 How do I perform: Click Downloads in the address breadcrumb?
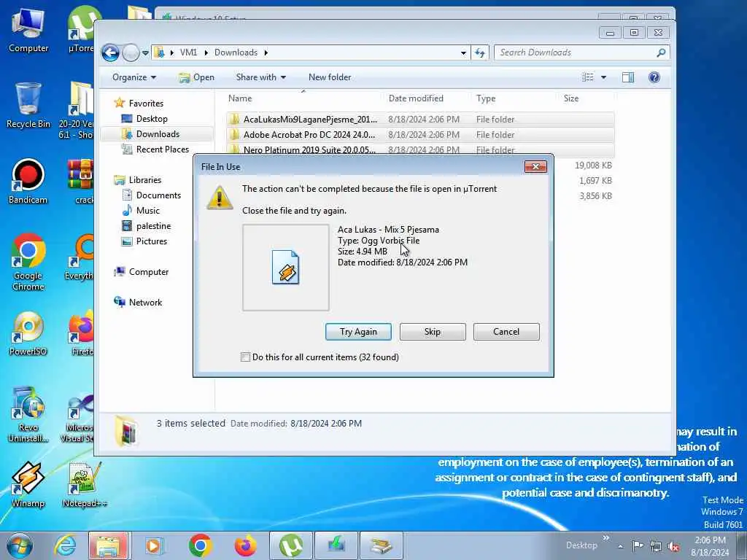pyautogui.click(x=236, y=52)
